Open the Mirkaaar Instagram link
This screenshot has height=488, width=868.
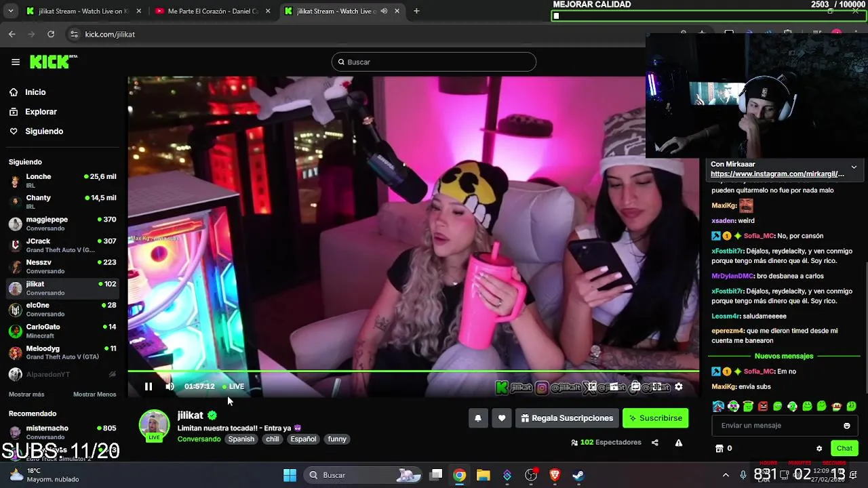pos(777,174)
